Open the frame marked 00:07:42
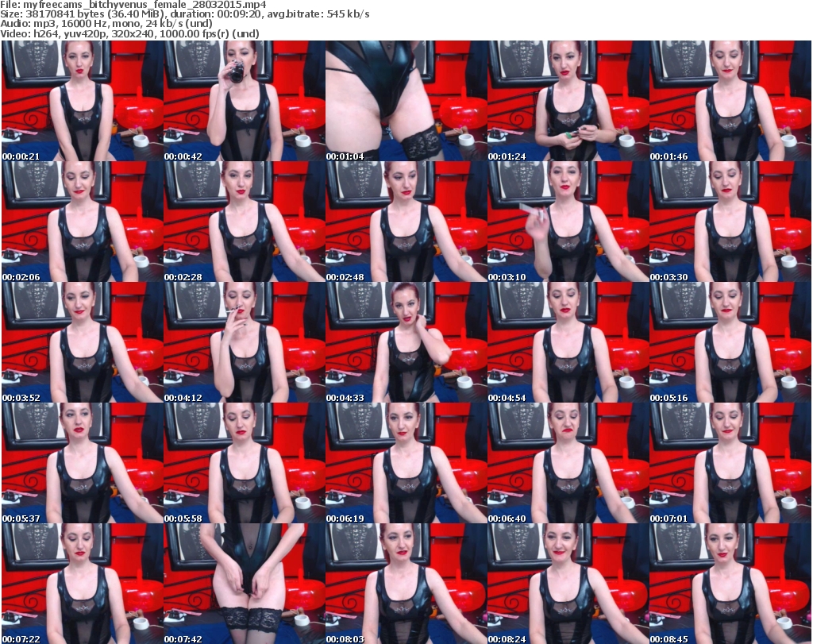 pos(245,584)
